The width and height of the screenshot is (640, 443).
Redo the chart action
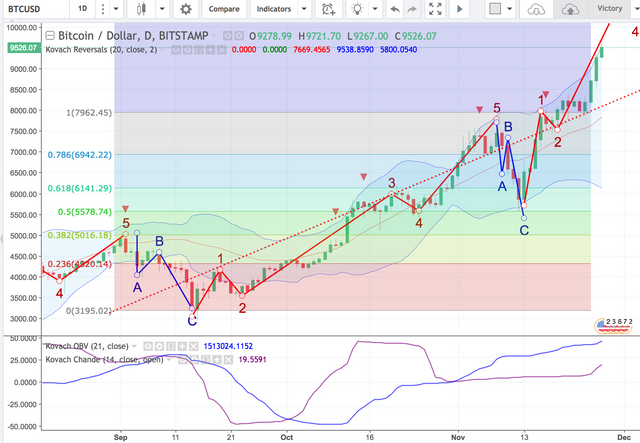coord(412,9)
